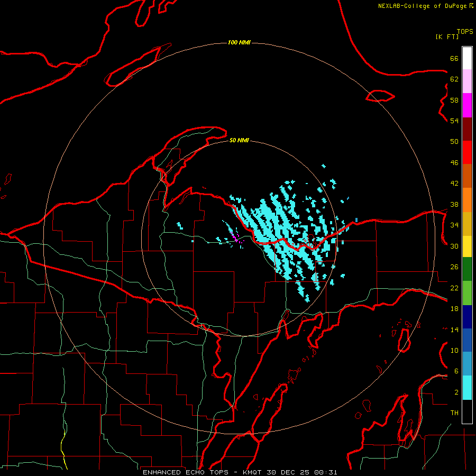Screen dimensions: 476x476
Task: Click the 30 DEC 25 date in caption
Action: coord(288,472)
